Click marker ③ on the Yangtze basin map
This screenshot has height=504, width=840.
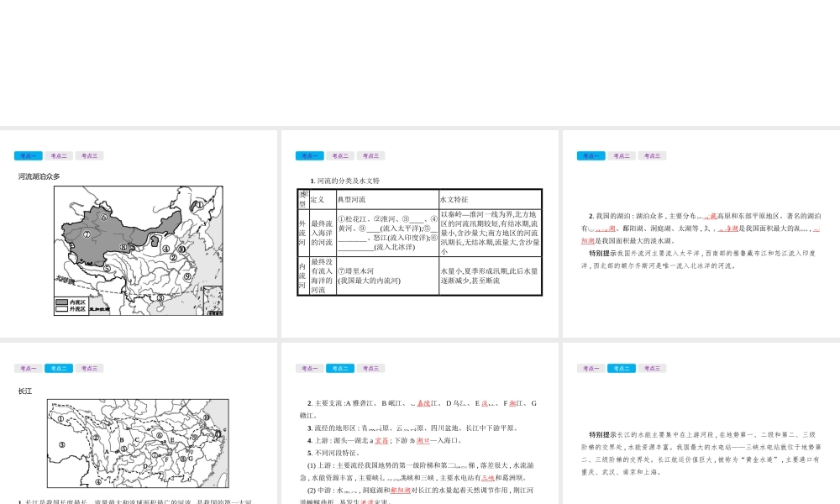pos(62,444)
